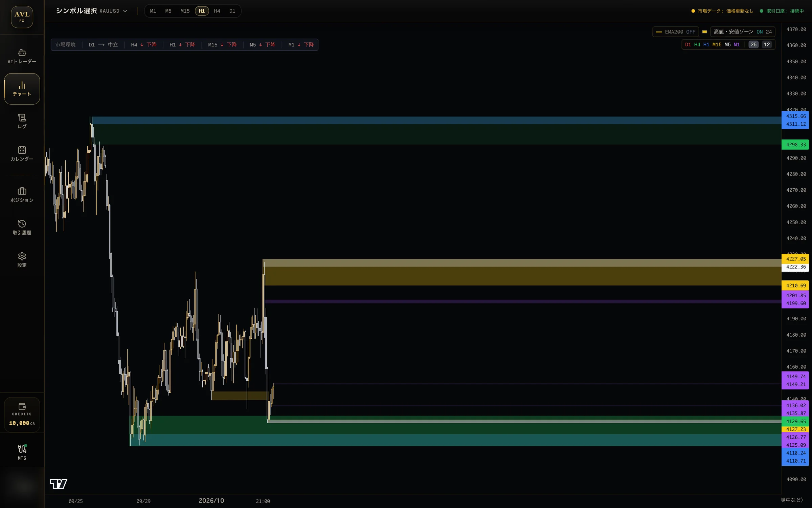Click the 4227.05 yellow price label
This screenshot has width=812, height=508.
point(795,259)
